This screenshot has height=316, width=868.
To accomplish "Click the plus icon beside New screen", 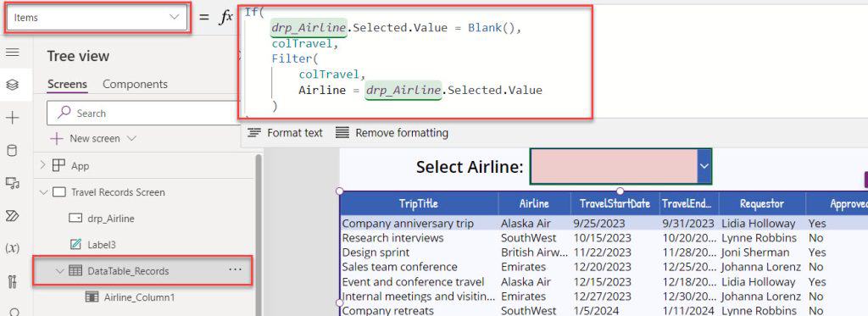I will (57, 138).
